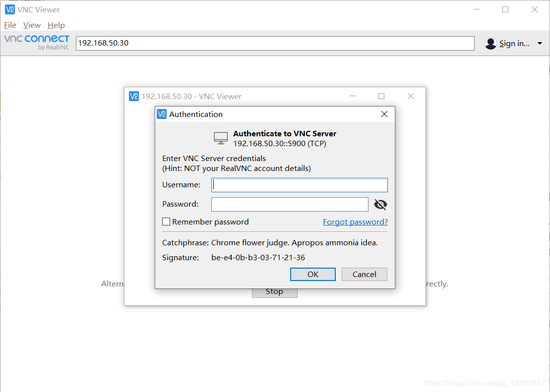
Task: Click the VNC icon in the 192.168.50.30 window title
Action: pyautogui.click(x=133, y=96)
